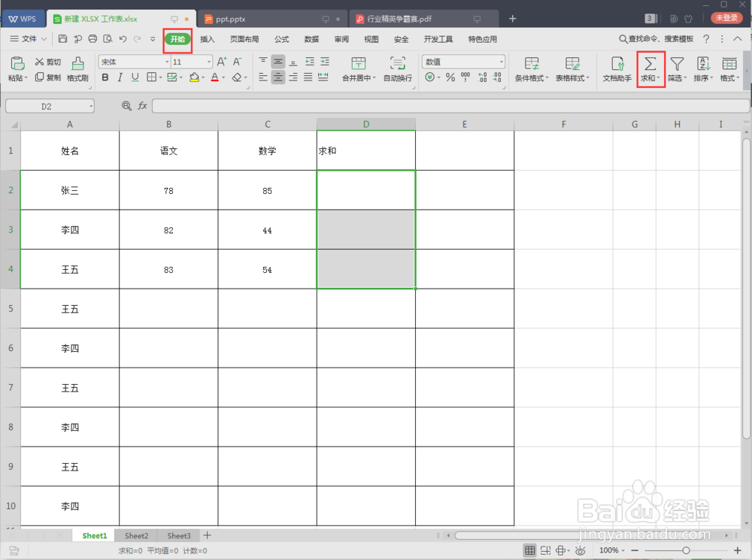Click into the formula bar
This screenshot has width=752, height=560.
click(x=450, y=105)
